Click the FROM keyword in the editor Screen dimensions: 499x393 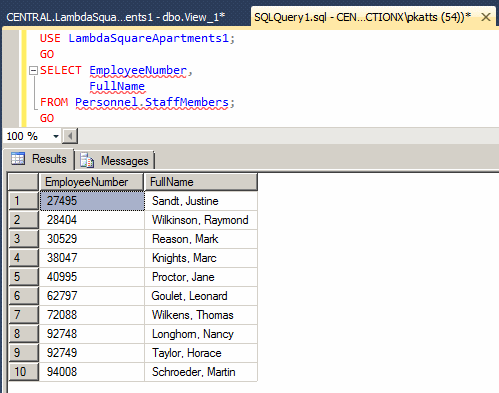tap(54, 102)
